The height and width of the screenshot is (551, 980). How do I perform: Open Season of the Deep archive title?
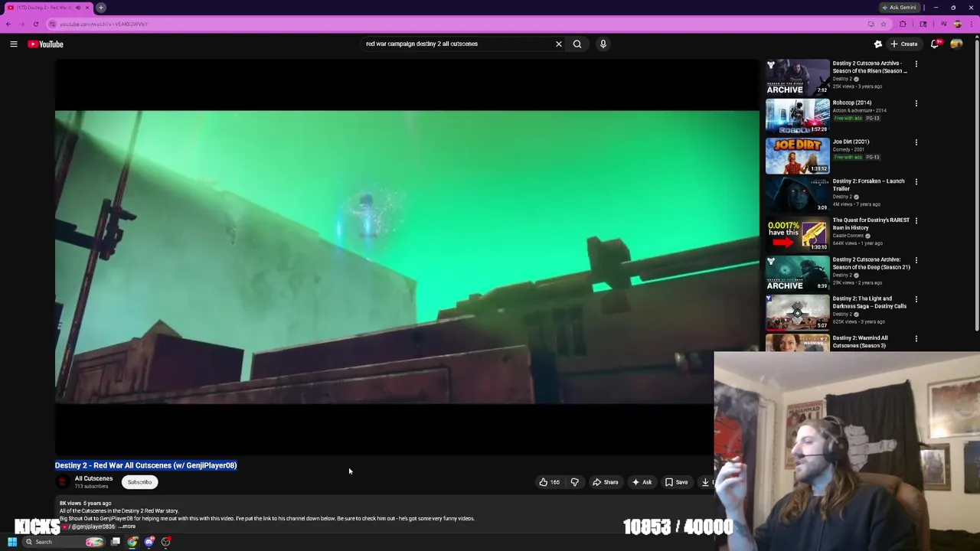(x=871, y=263)
